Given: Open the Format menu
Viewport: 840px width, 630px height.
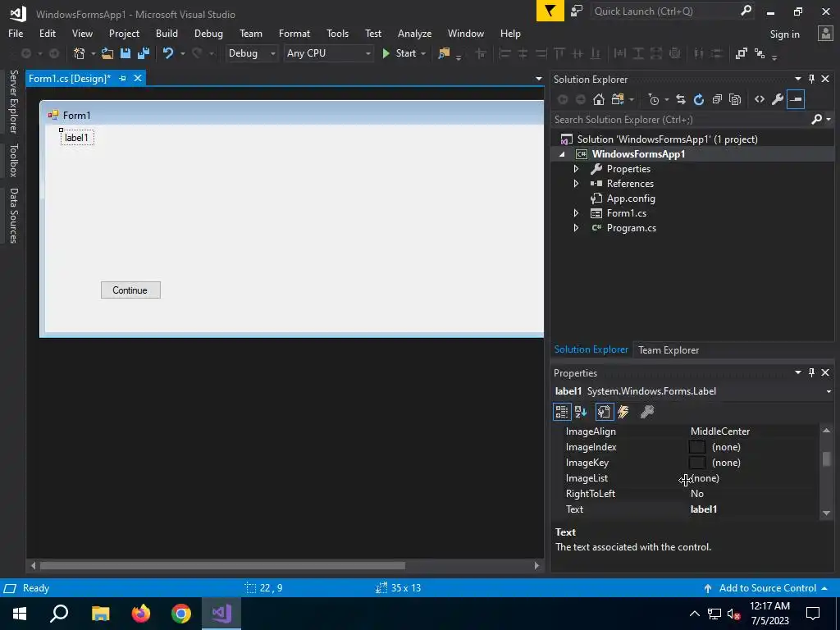Looking at the screenshot, I should (x=294, y=33).
